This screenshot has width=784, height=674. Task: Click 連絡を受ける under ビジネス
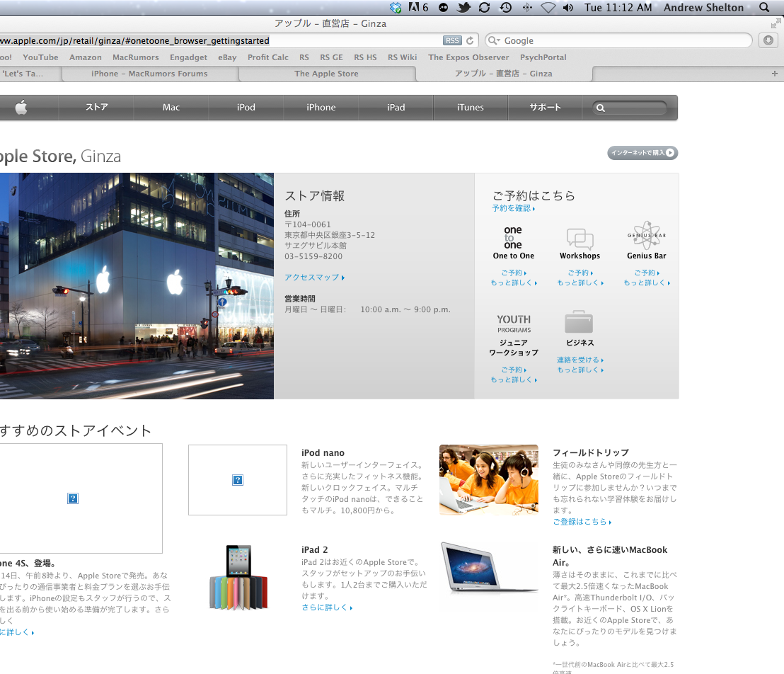point(580,360)
